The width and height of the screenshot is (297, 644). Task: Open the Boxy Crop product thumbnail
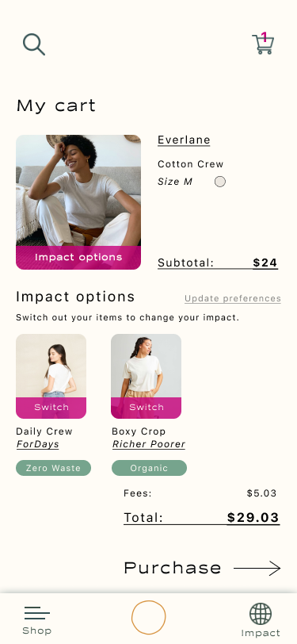click(146, 366)
